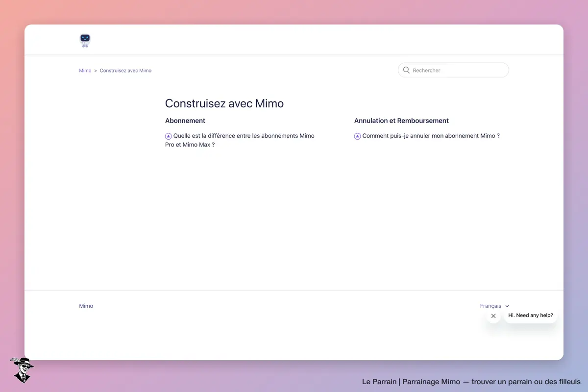The width and height of the screenshot is (588, 392).
Task: Focus the Rechercher search field
Action: click(453, 70)
